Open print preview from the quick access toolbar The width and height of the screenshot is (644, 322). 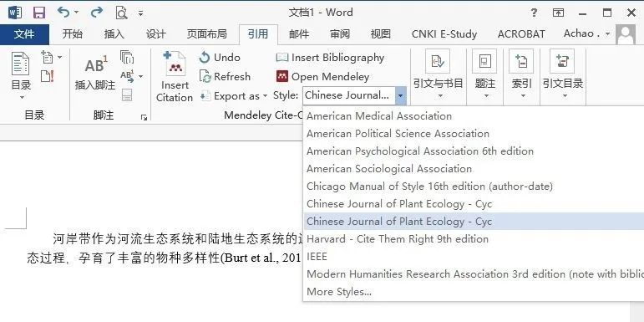(x=121, y=13)
